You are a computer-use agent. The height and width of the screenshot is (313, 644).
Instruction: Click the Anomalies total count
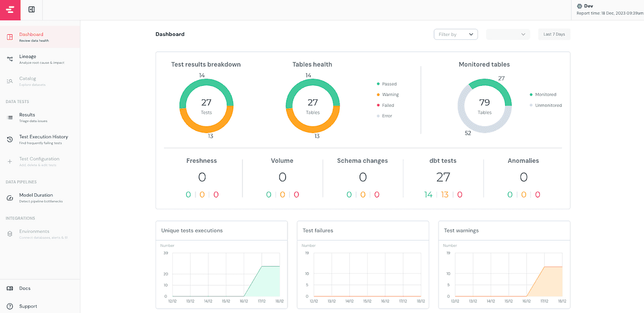pyautogui.click(x=524, y=177)
